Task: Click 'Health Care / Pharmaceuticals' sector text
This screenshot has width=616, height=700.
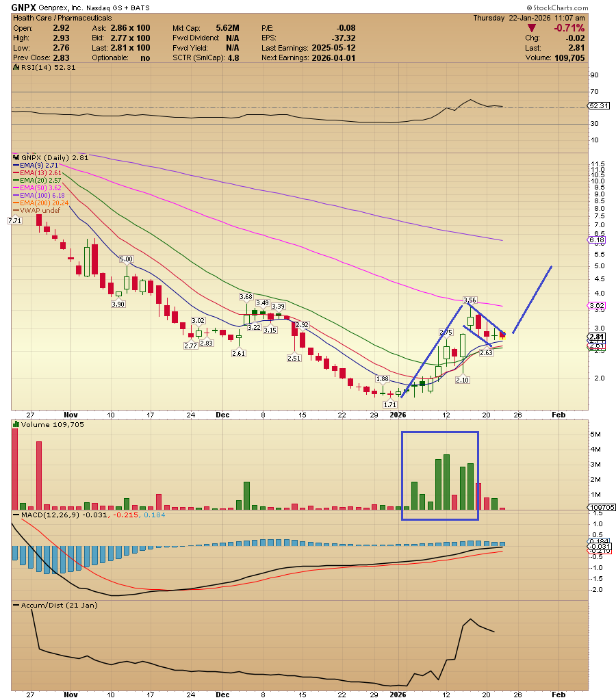Action: pos(62,18)
